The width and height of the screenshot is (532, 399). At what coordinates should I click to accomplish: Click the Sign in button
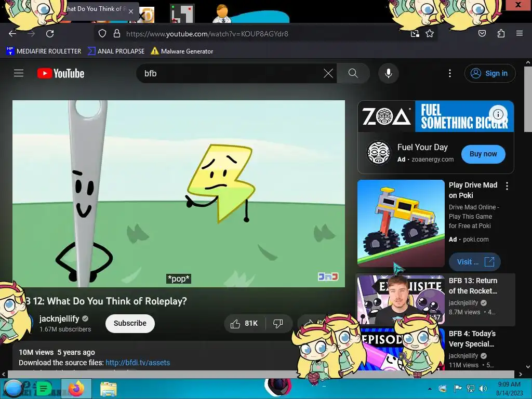[x=490, y=73]
